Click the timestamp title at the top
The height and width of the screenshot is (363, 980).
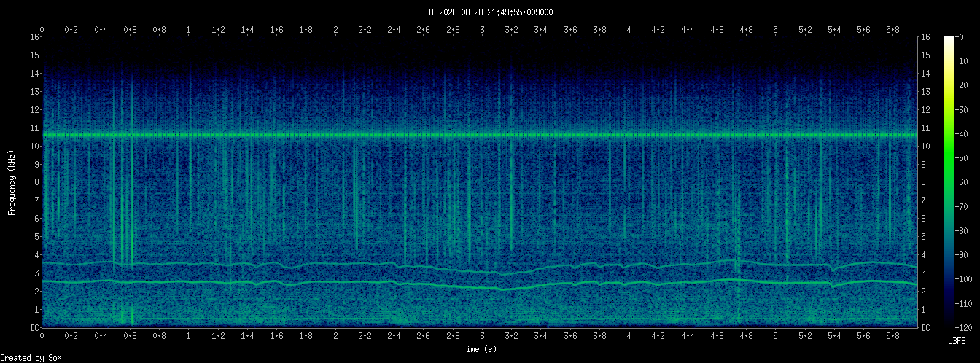[489, 12]
